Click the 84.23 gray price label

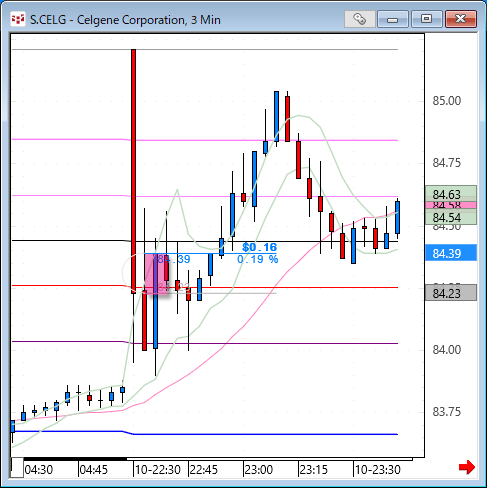[x=451, y=293]
